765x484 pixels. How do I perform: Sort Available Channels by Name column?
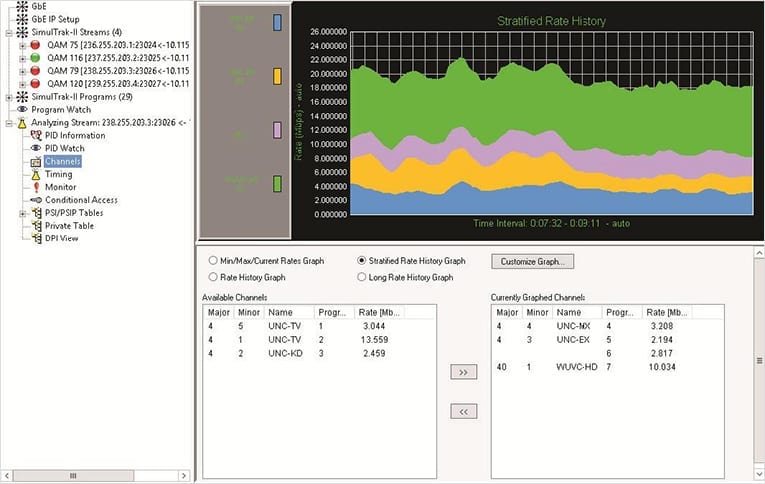point(289,312)
